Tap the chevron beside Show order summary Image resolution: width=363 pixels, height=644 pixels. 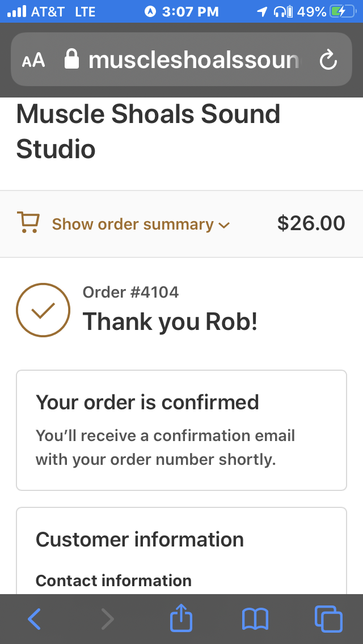pos(224,225)
